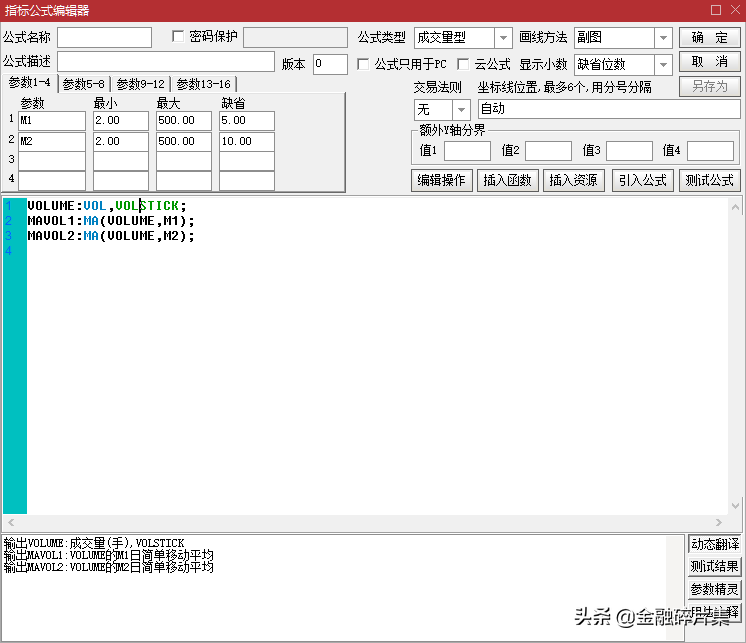Image resolution: width=746 pixels, height=643 pixels.
Task: Click the empty parameter name field in row 4
Action: (52, 181)
